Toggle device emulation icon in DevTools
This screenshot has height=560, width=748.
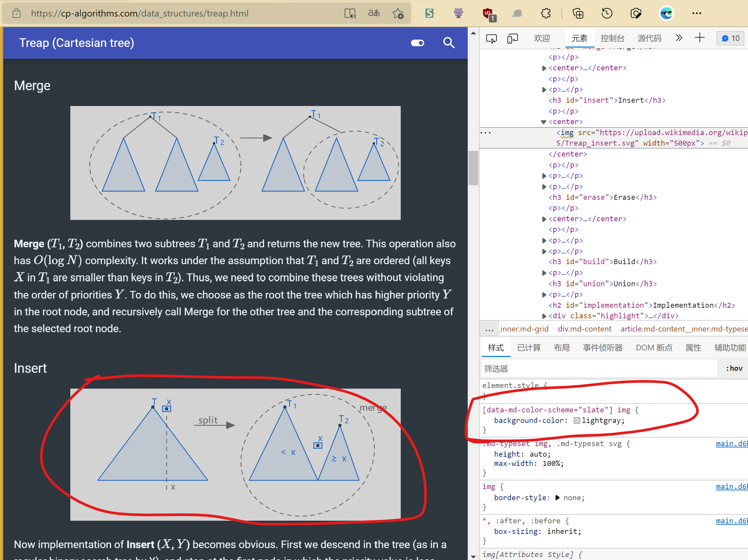point(512,39)
